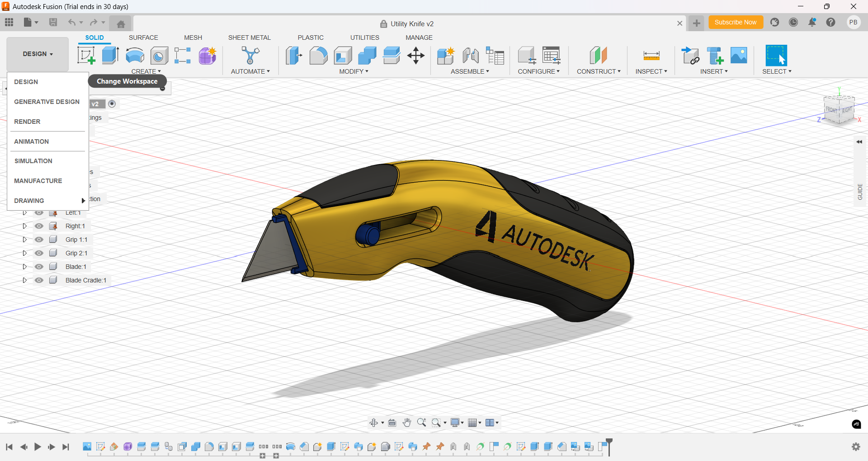Select the Pan hand tool
This screenshot has width=868, height=461.
click(x=407, y=423)
